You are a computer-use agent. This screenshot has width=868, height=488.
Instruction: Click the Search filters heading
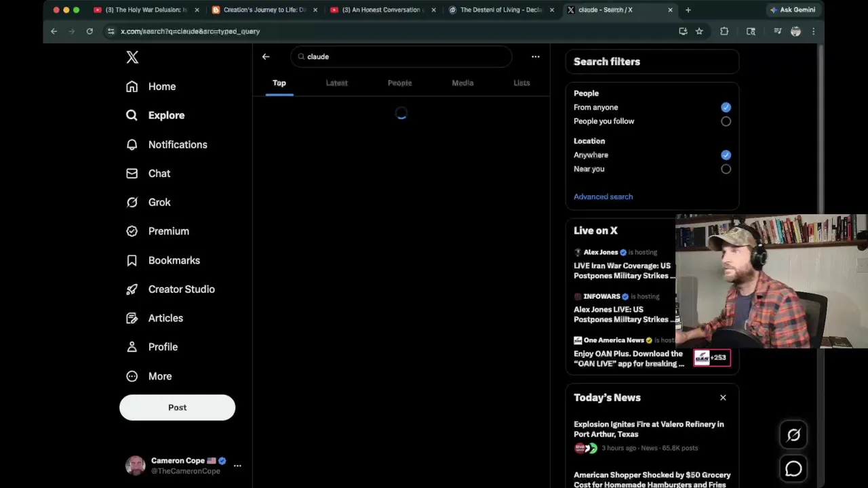[x=607, y=62]
